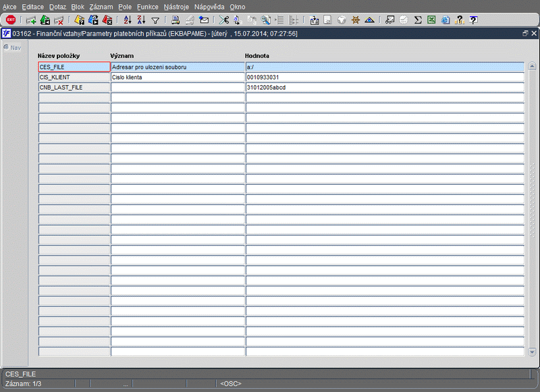Open the Editace menu
Viewport: 540px width, 392px height.
pos(32,7)
